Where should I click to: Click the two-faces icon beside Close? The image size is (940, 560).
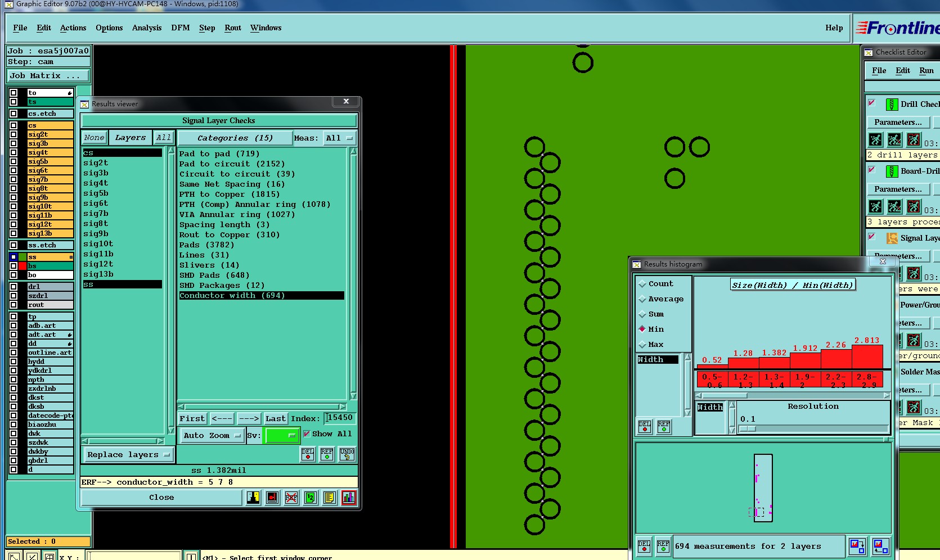coord(253,498)
